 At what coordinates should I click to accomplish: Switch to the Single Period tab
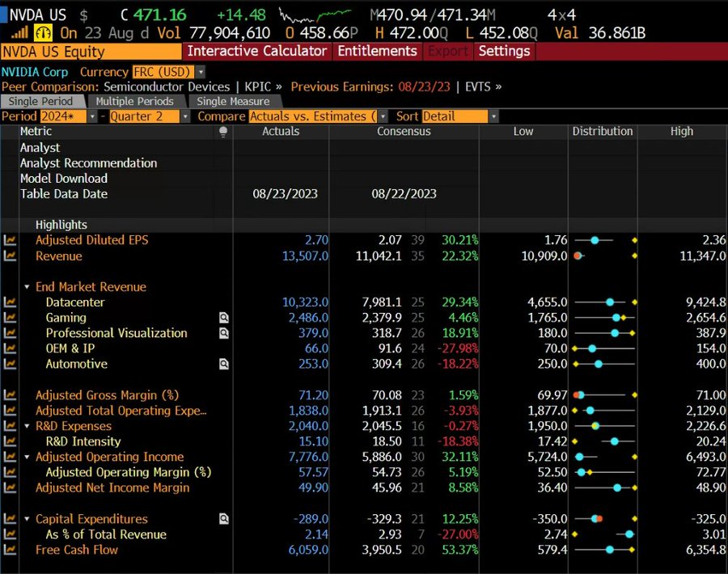[x=41, y=101]
